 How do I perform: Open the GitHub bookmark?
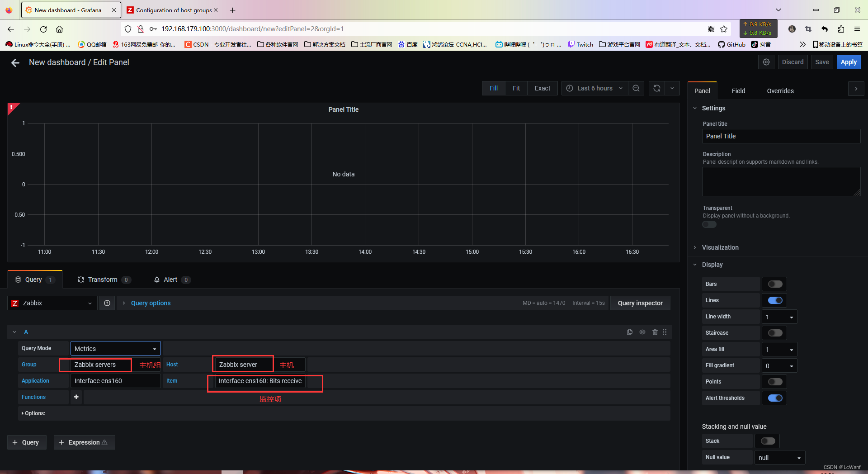click(731, 44)
